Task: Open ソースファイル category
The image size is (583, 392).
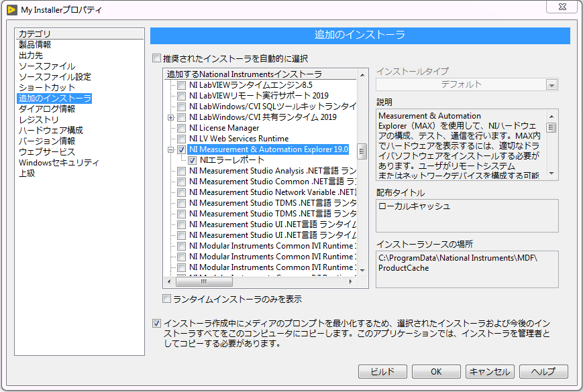Action: (x=47, y=66)
